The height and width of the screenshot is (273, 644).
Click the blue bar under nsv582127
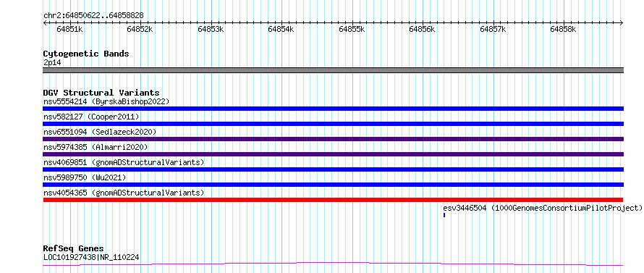[333, 124]
